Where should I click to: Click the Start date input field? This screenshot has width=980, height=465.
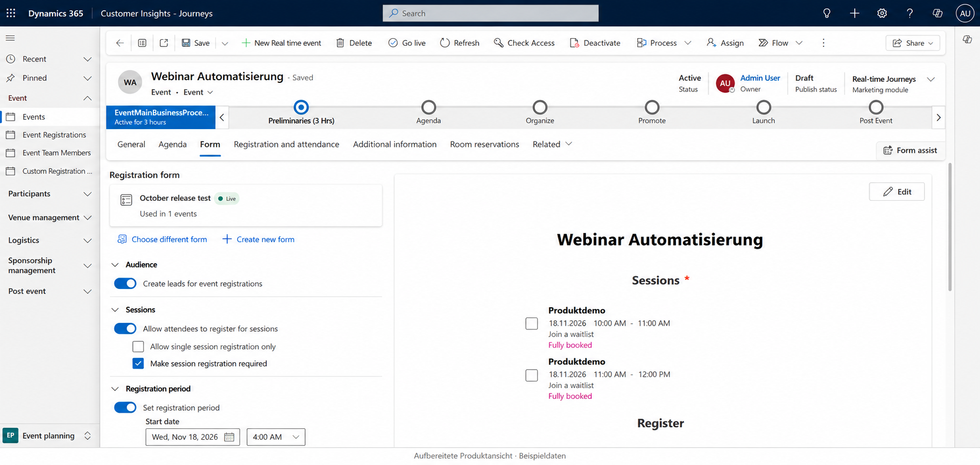coord(193,437)
